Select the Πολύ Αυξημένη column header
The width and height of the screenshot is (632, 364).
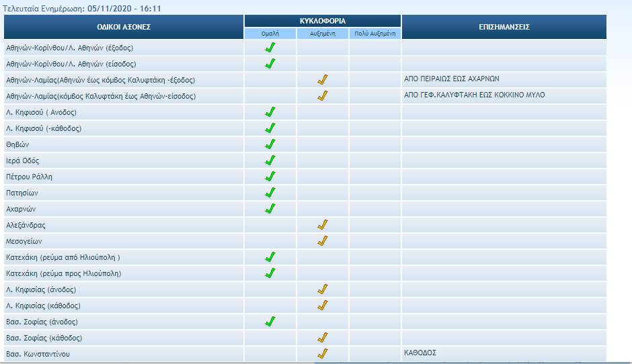[375, 34]
